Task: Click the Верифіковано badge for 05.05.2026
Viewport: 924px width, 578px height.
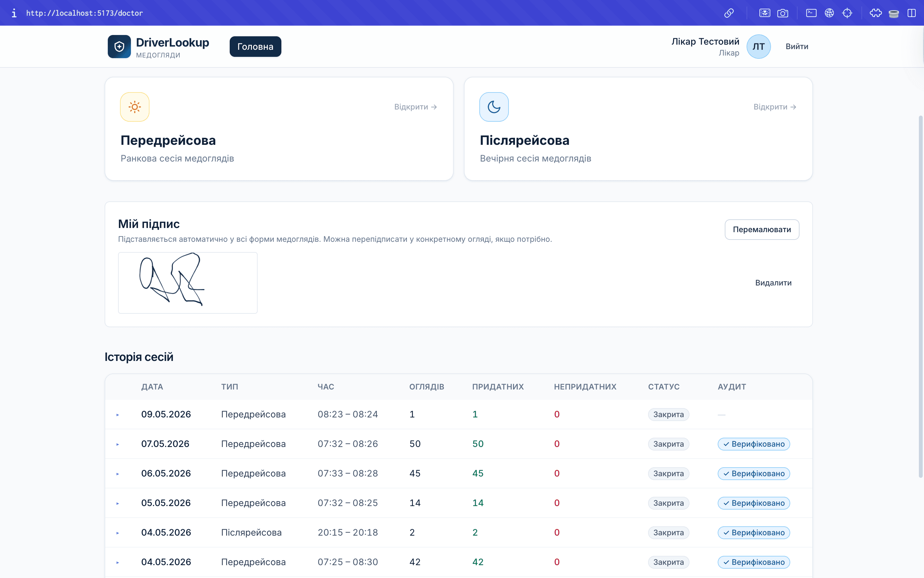Action: [754, 503]
